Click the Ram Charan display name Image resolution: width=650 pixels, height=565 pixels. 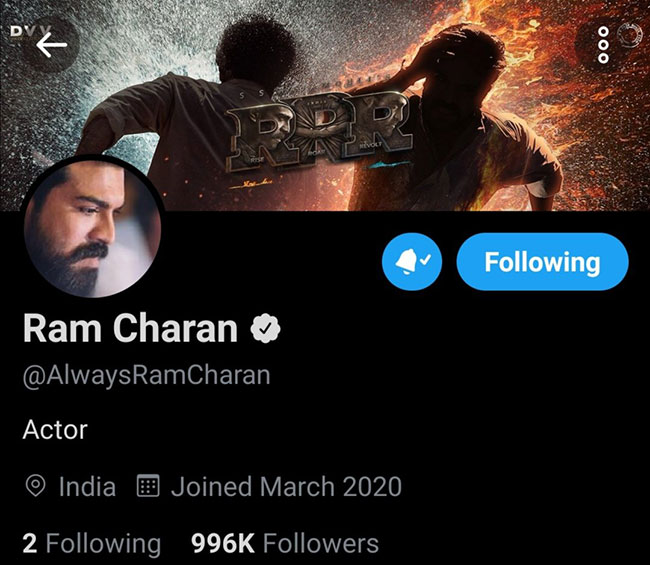click(x=129, y=328)
